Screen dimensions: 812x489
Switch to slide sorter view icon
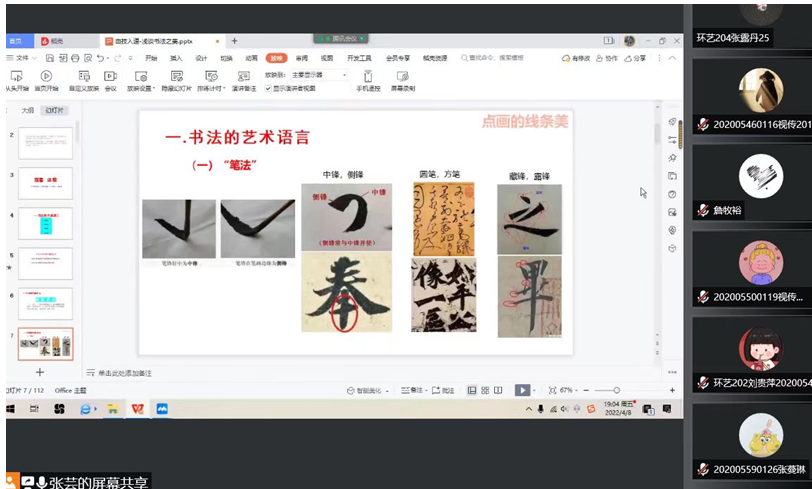coord(485,391)
